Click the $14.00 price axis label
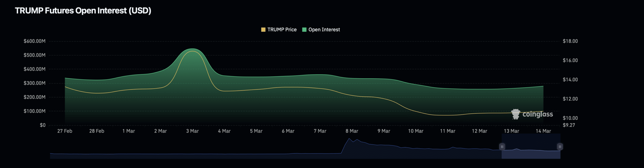 pos(570,80)
